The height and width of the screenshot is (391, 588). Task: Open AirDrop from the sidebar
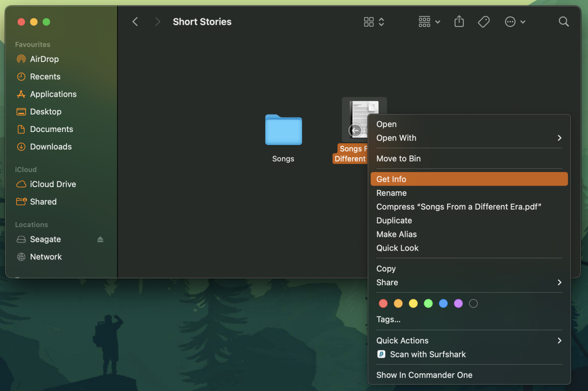pyautogui.click(x=44, y=59)
